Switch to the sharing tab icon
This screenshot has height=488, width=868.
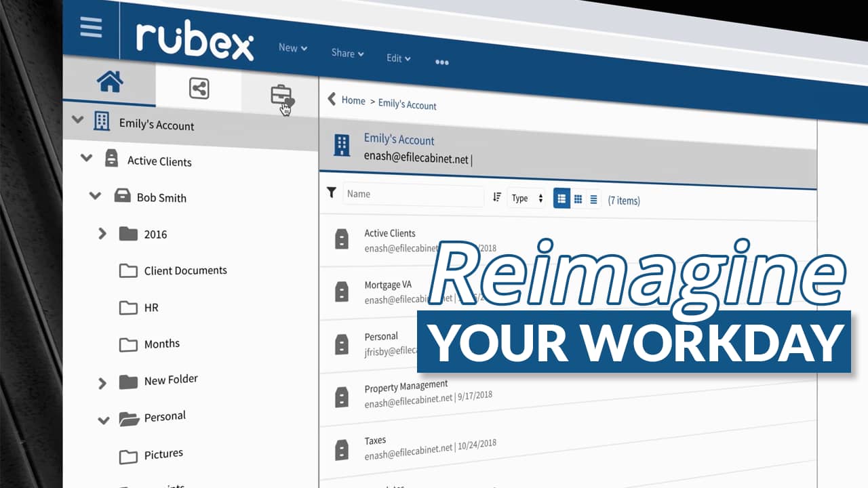[x=199, y=88]
